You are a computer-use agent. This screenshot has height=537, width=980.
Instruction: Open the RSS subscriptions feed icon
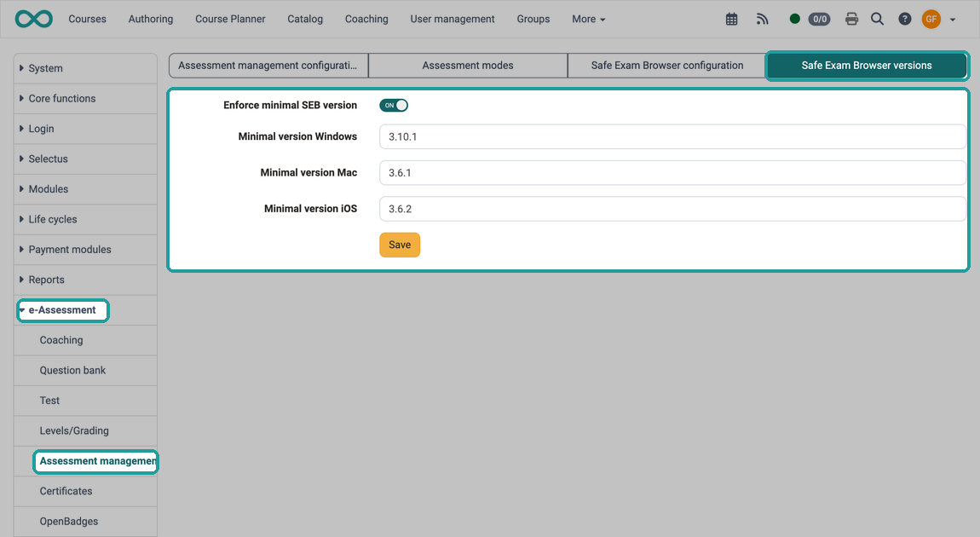[x=762, y=19]
